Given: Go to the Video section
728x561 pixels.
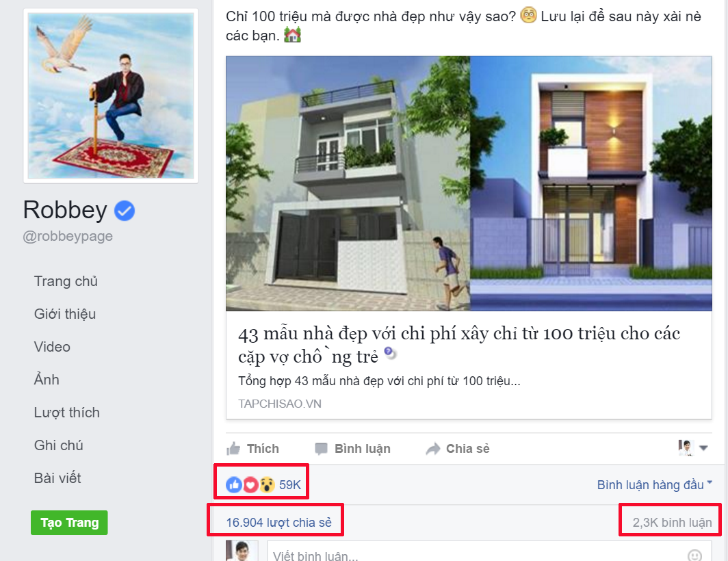Looking at the screenshot, I should 52,347.
